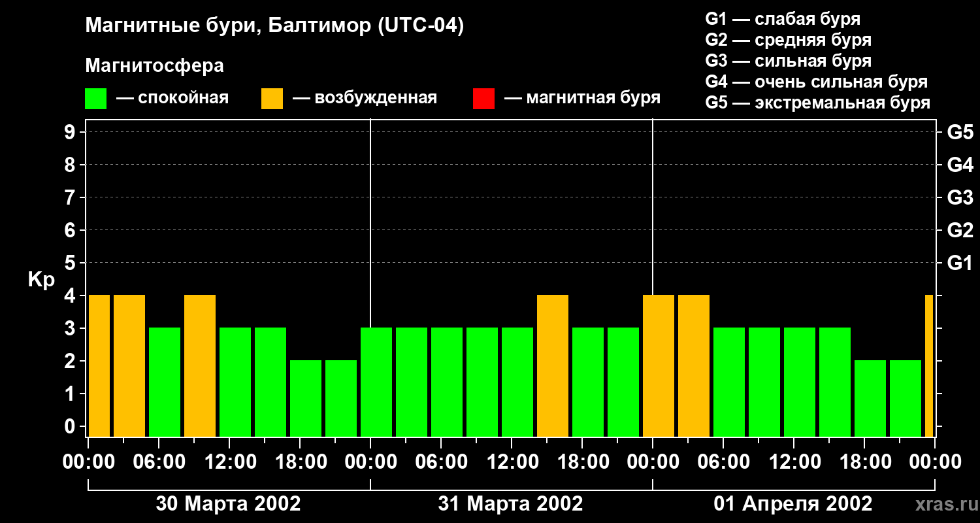Click the '— магнитная буря' legend label

tap(582, 98)
